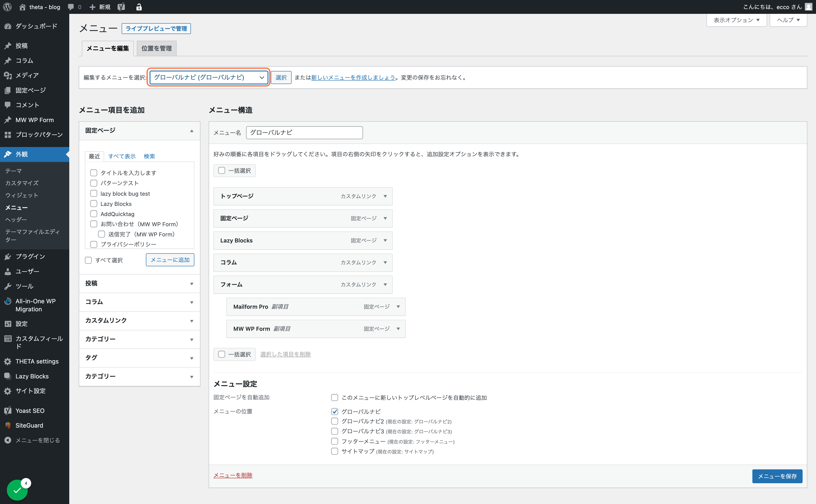Switch to the すべて表示 tab
The width and height of the screenshot is (816, 504).
[122, 156]
